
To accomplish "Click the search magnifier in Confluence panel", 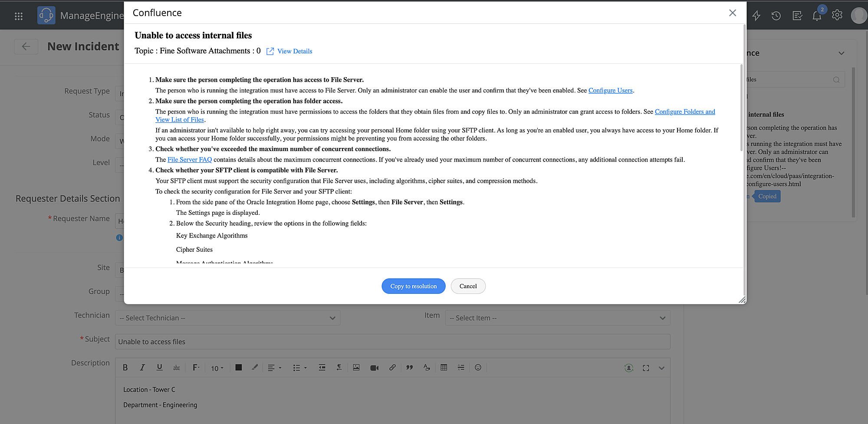I will pos(836,80).
